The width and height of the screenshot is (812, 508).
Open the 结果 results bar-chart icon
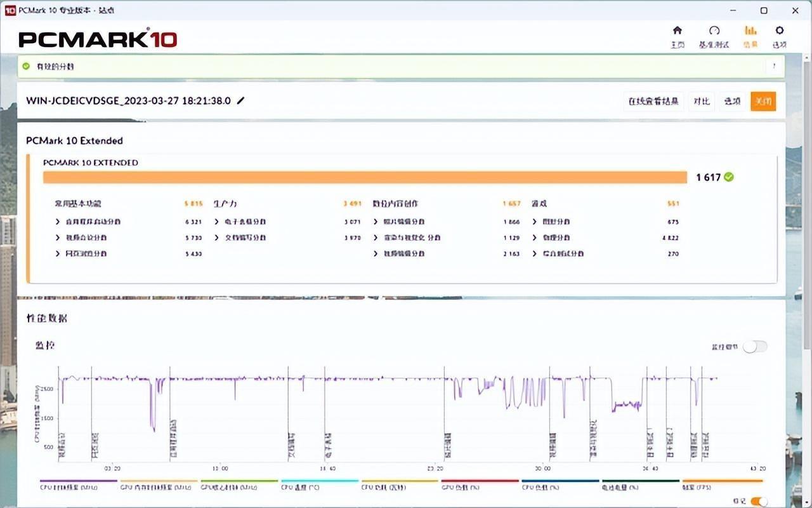[750, 30]
